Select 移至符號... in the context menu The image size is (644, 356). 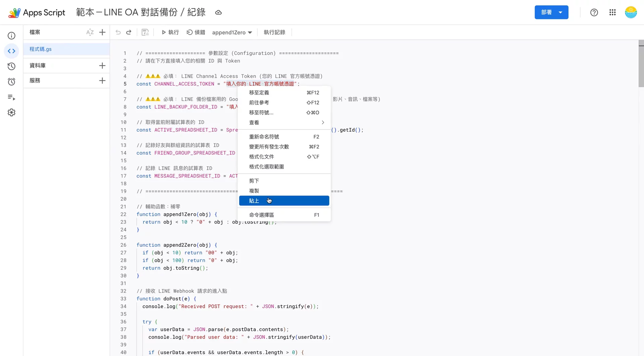click(x=284, y=113)
